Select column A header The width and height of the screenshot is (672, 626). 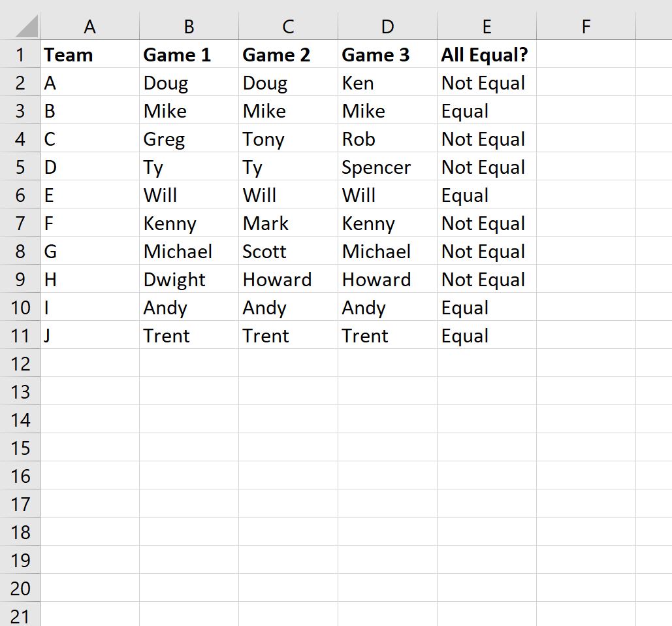[x=89, y=27]
